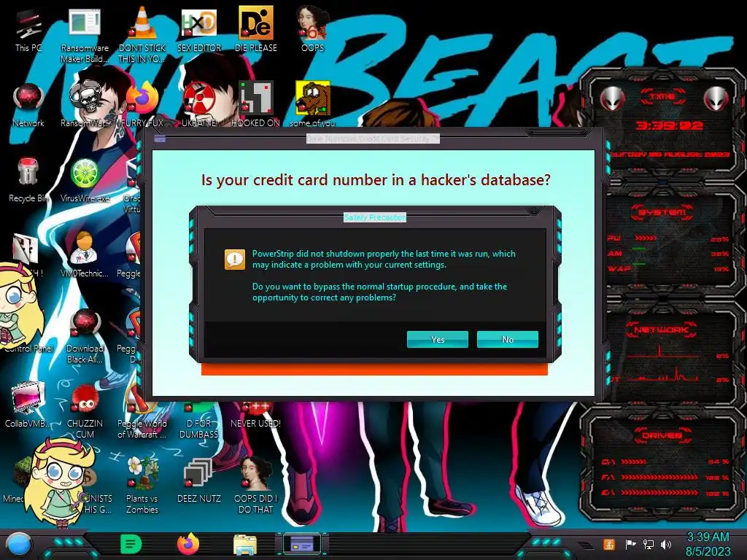The height and width of the screenshot is (560, 747).
Task: Select the CollabVMB desktop icon
Action: point(28,405)
